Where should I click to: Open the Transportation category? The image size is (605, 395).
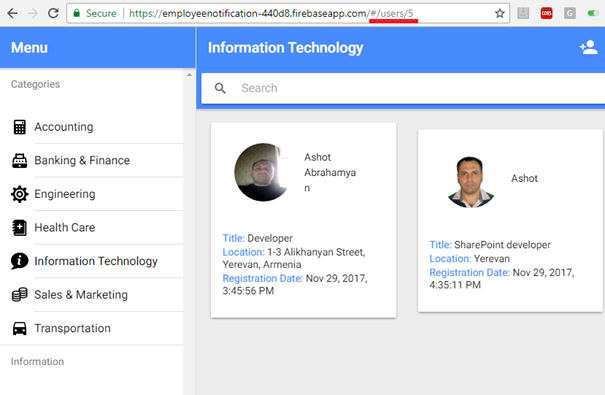coord(91,328)
